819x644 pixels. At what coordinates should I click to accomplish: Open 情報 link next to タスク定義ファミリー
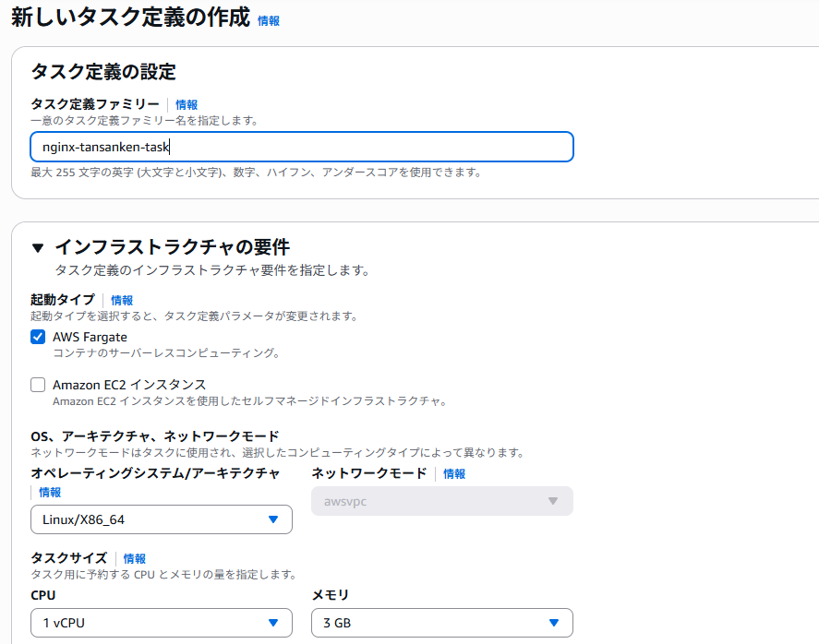tap(187, 105)
